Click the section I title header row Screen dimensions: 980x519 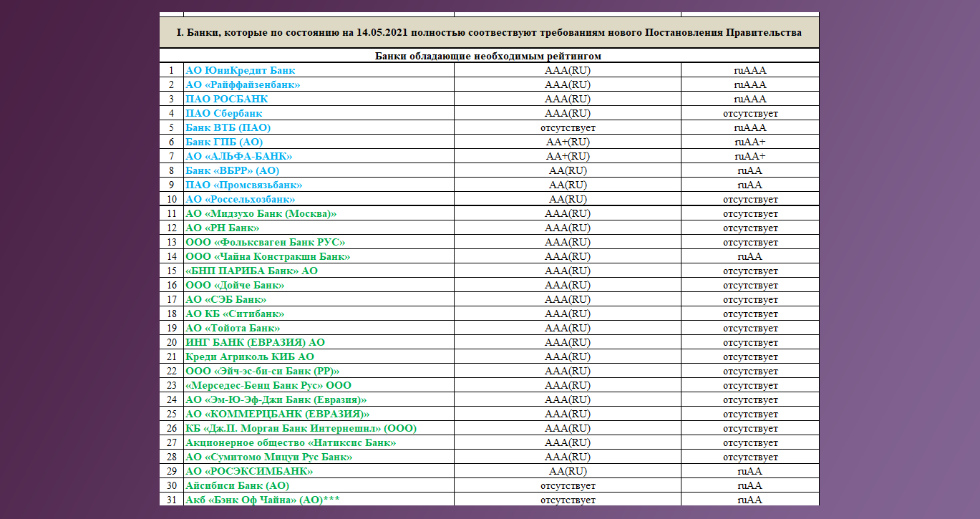click(x=489, y=33)
